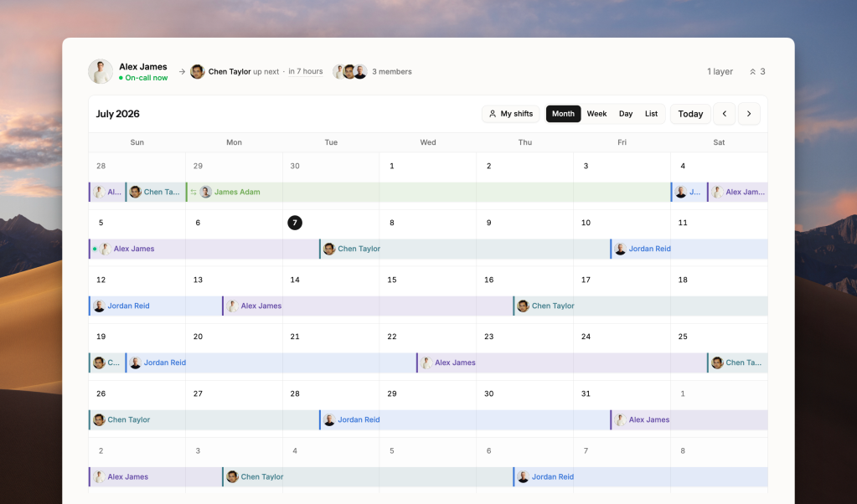Click short 'Al...' shift on June 28
The height and width of the screenshot is (504, 857).
click(x=106, y=193)
